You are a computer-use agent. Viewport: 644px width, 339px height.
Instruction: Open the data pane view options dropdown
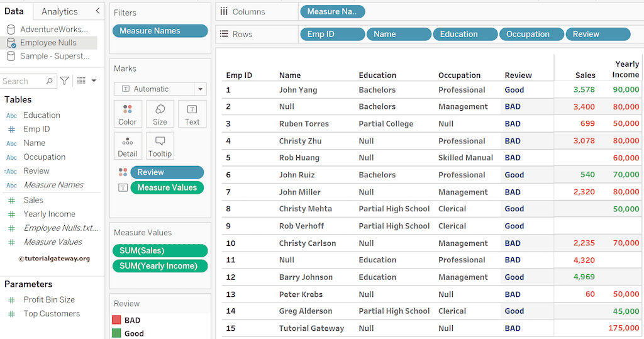pyautogui.click(x=86, y=81)
